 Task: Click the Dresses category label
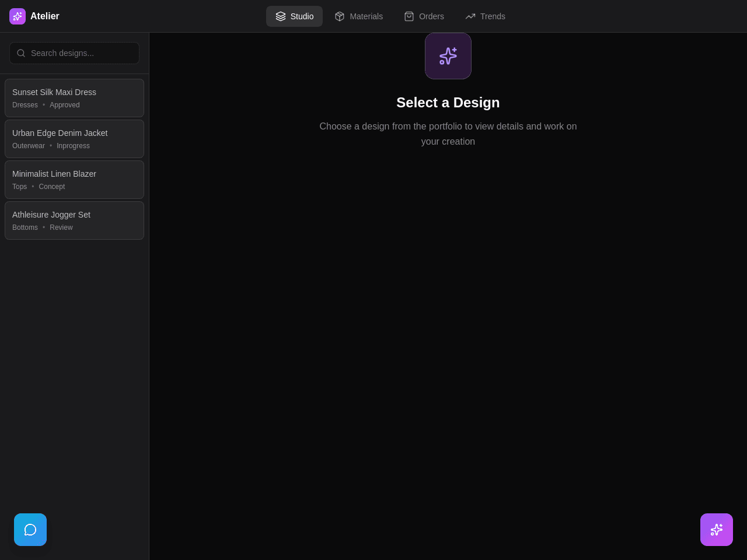25,105
